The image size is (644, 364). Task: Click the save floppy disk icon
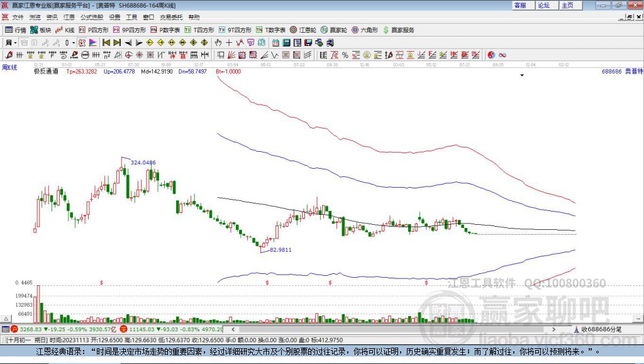tap(308, 43)
